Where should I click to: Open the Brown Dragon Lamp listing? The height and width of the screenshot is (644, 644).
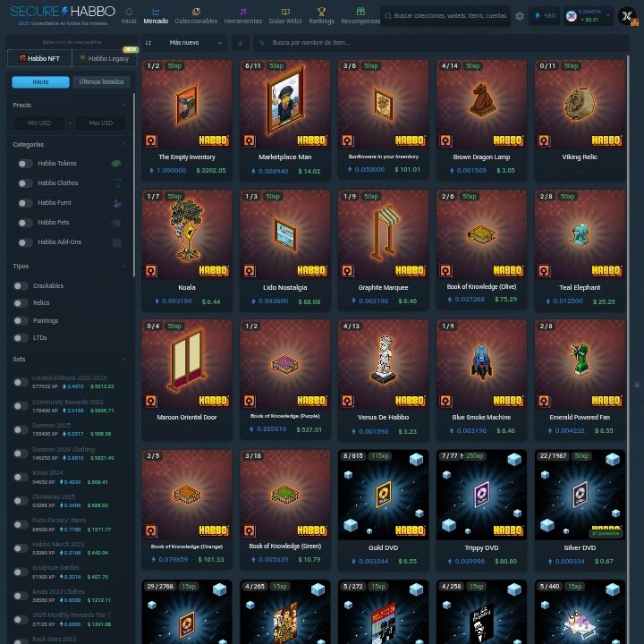coord(481,120)
